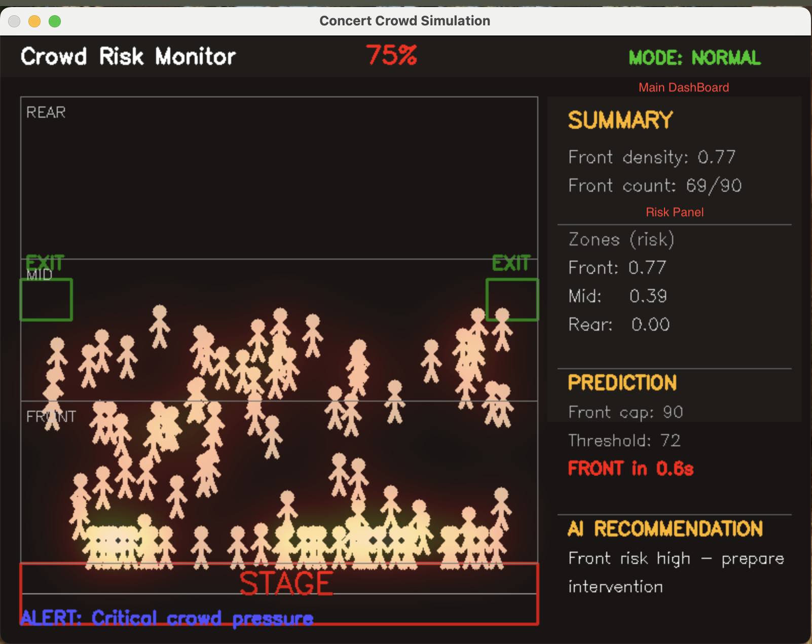Click the Crowd Risk Monitor title graphic
The width and height of the screenshot is (812, 644).
click(128, 56)
